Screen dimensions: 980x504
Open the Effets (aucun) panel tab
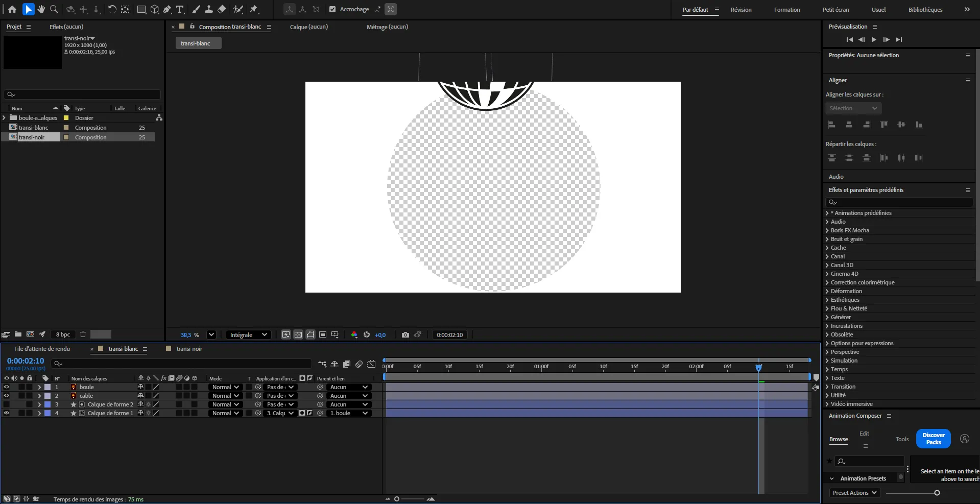coord(66,27)
